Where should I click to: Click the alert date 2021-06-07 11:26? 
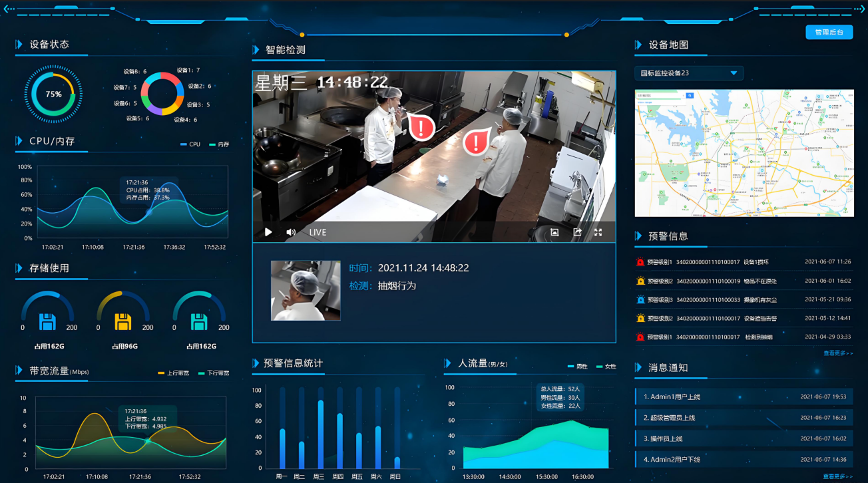coord(828,261)
